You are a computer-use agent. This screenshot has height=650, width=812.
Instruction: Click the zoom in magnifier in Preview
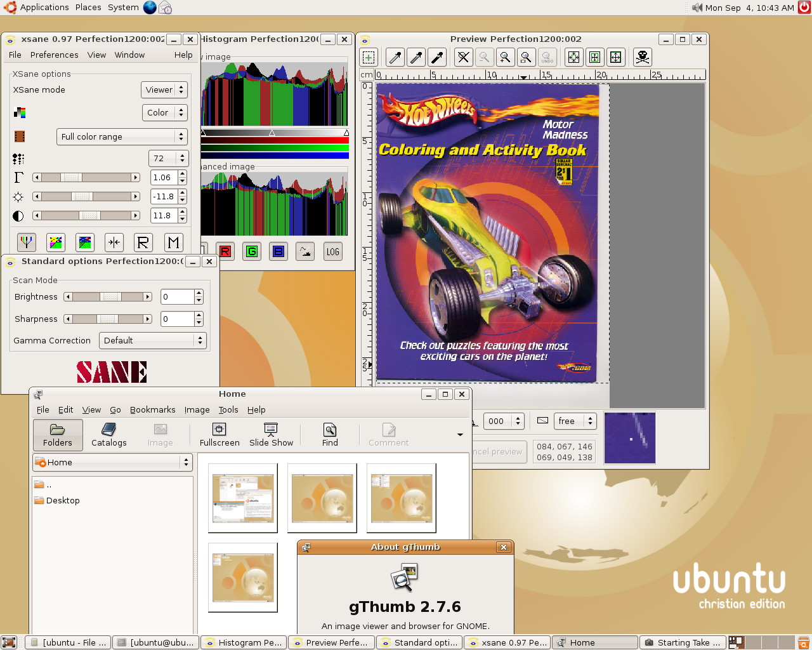tap(505, 57)
